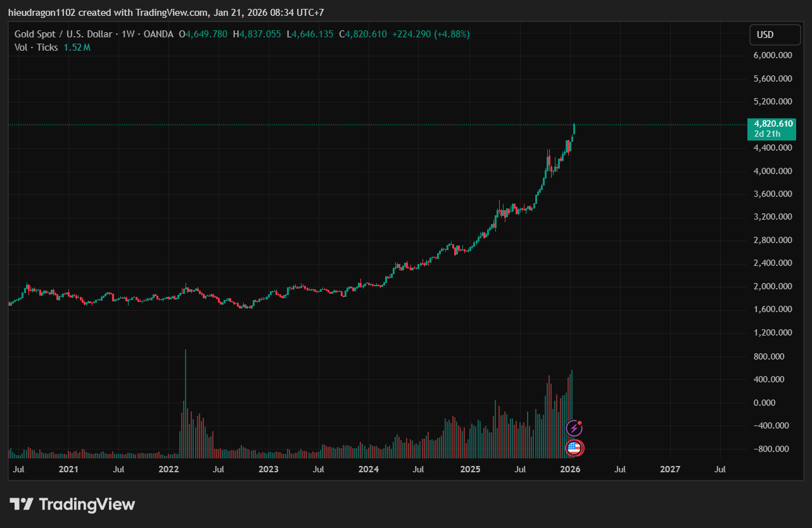
Task: Click the hieudragon1102 author header text
Action: coord(41,12)
